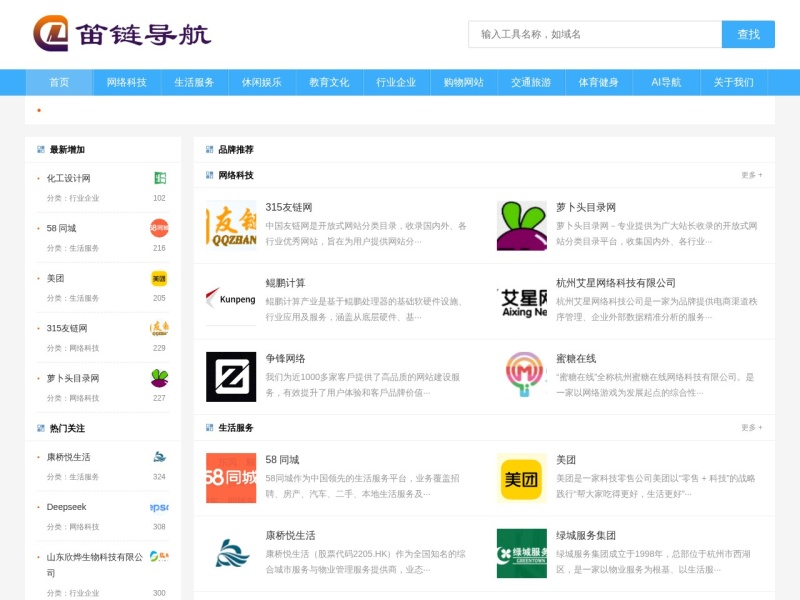Image resolution: width=800 pixels, height=600 pixels.
Task: Open the 休闲娱乐 nav tab
Action: pos(262,82)
